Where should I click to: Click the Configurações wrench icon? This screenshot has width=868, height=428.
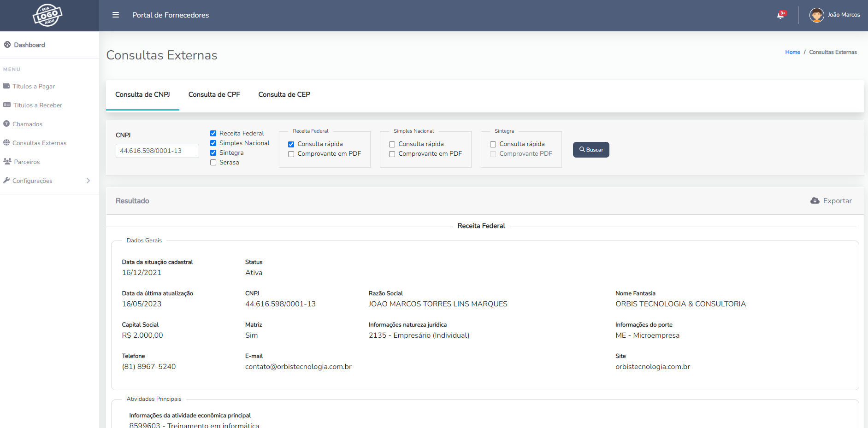[x=6, y=181]
